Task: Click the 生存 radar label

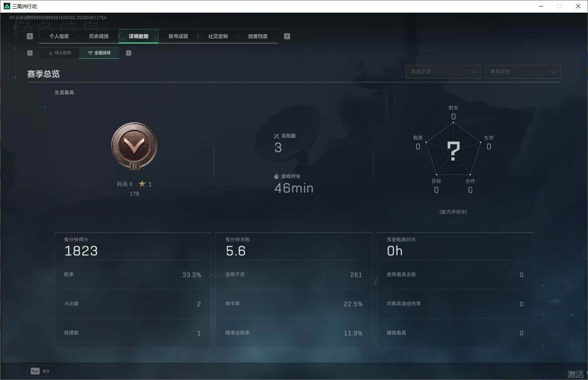Action: click(489, 138)
